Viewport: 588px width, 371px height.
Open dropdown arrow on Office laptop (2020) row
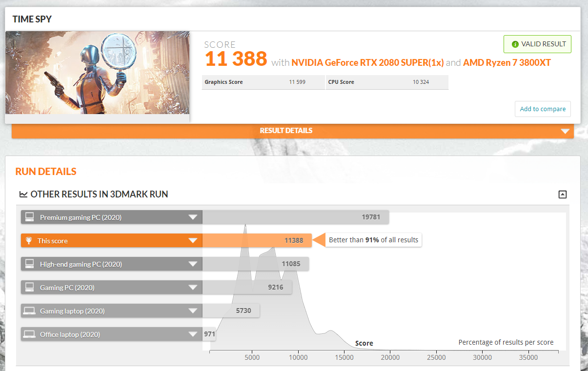click(x=193, y=334)
